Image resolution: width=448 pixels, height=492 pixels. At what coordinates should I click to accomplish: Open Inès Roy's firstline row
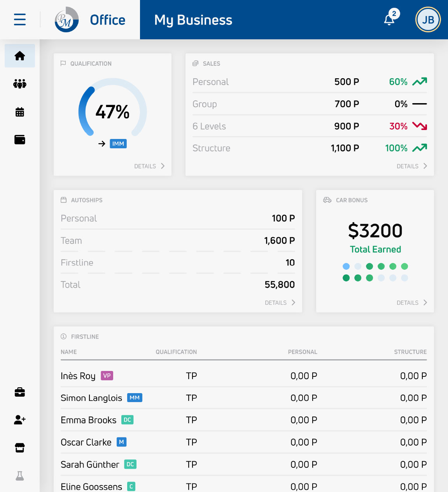click(78, 376)
